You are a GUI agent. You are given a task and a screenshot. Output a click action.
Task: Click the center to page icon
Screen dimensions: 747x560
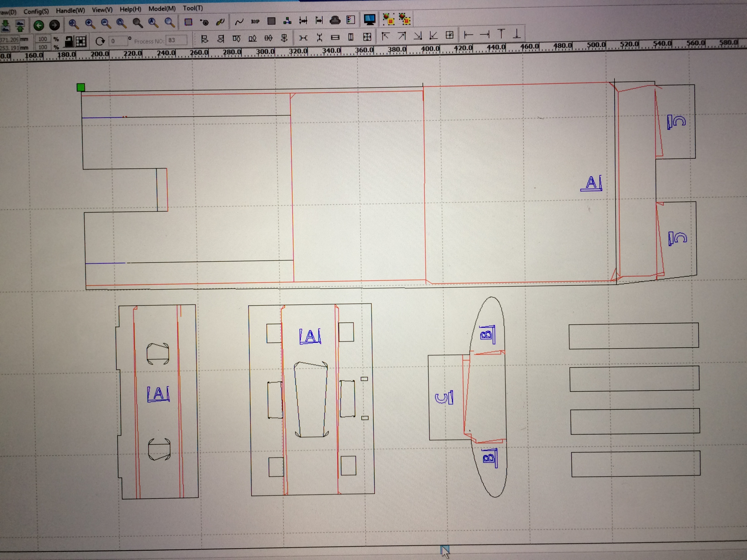(x=449, y=35)
